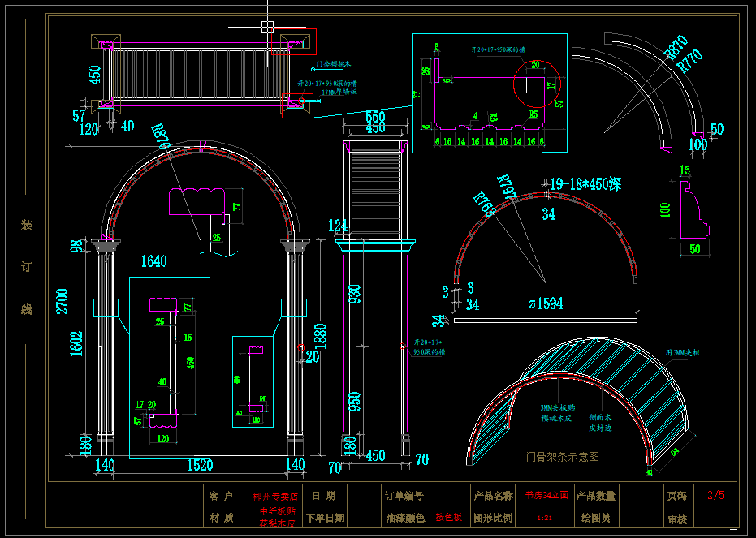Select the 2/5 page number text

(715, 495)
